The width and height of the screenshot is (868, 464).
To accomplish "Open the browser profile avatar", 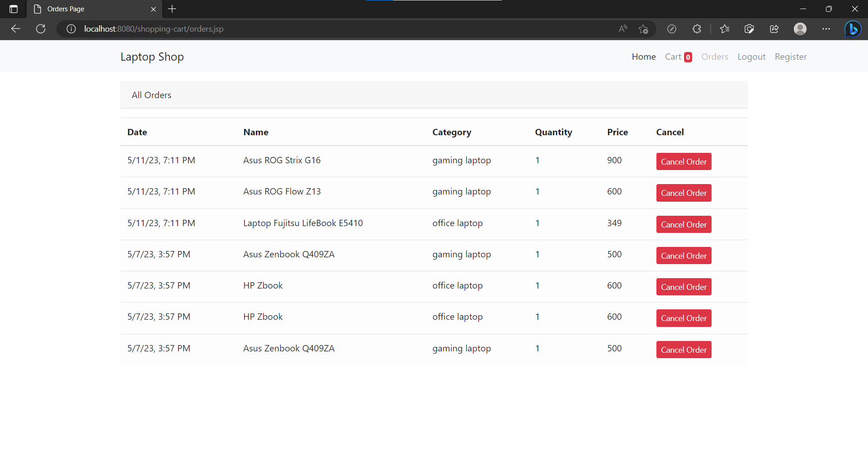I will (800, 29).
